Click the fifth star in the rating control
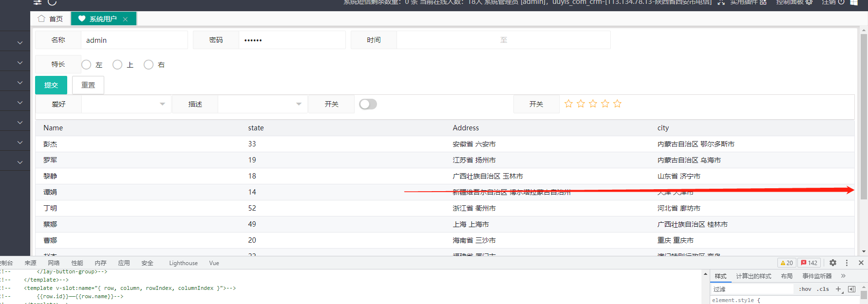Screen dimensions: 868x304 617,104
